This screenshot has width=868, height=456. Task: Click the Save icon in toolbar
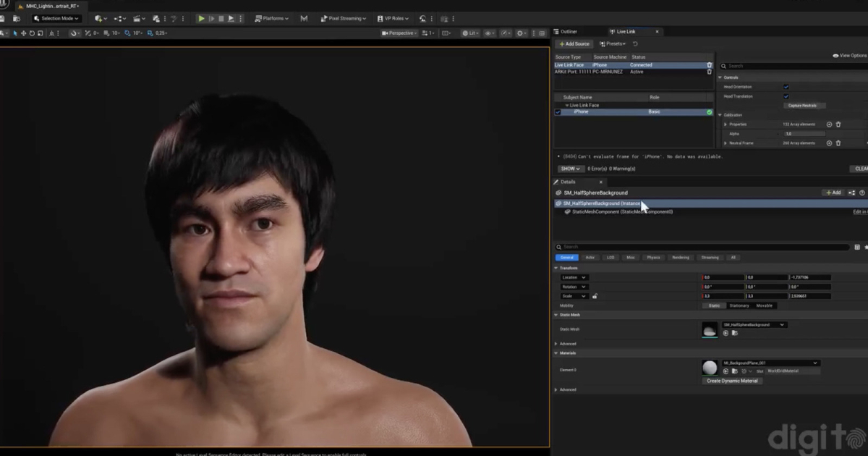3,18
